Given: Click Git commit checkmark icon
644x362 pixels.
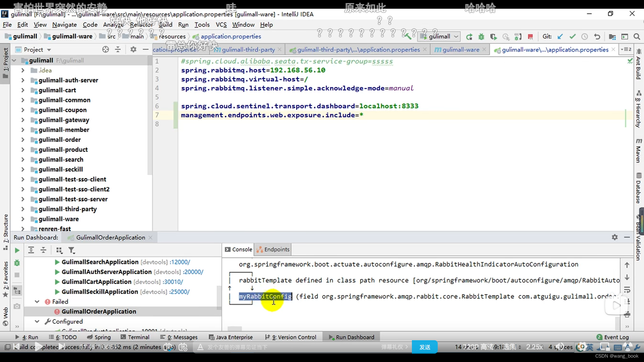Looking at the screenshot, I should click(x=572, y=37).
